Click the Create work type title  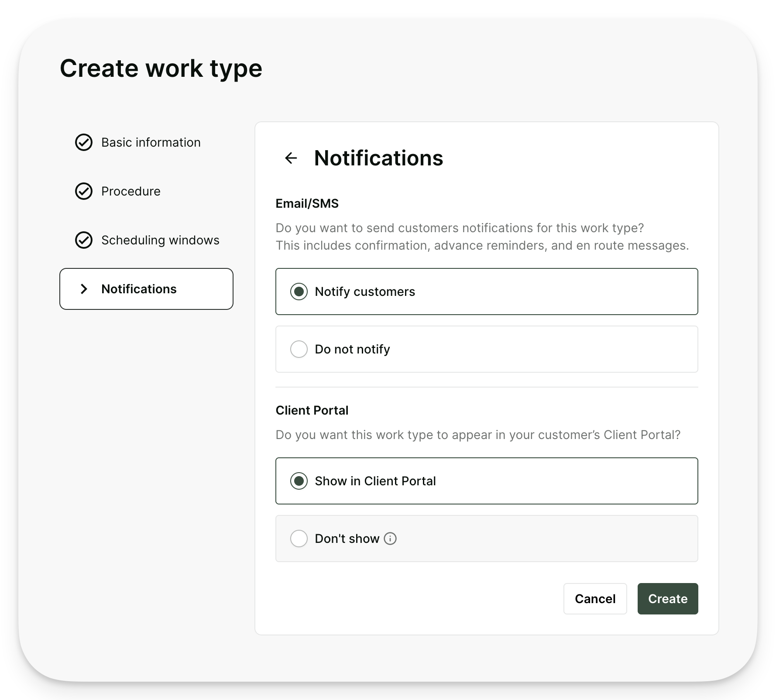(x=161, y=69)
